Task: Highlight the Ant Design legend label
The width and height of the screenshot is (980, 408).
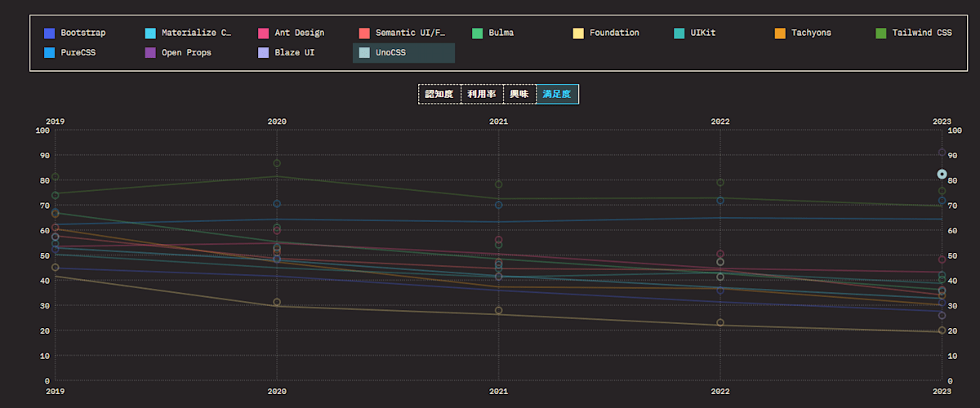Action: point(300,33)
